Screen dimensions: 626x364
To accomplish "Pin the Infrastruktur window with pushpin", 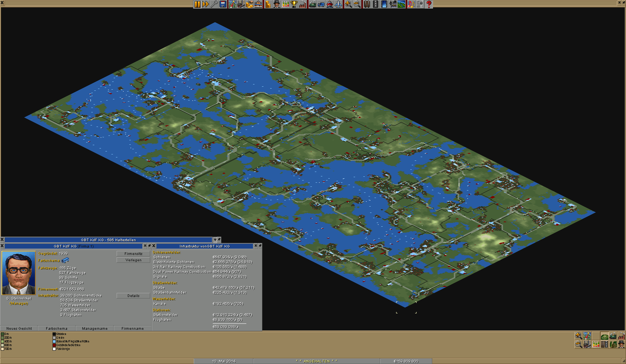I will (260, 246).
